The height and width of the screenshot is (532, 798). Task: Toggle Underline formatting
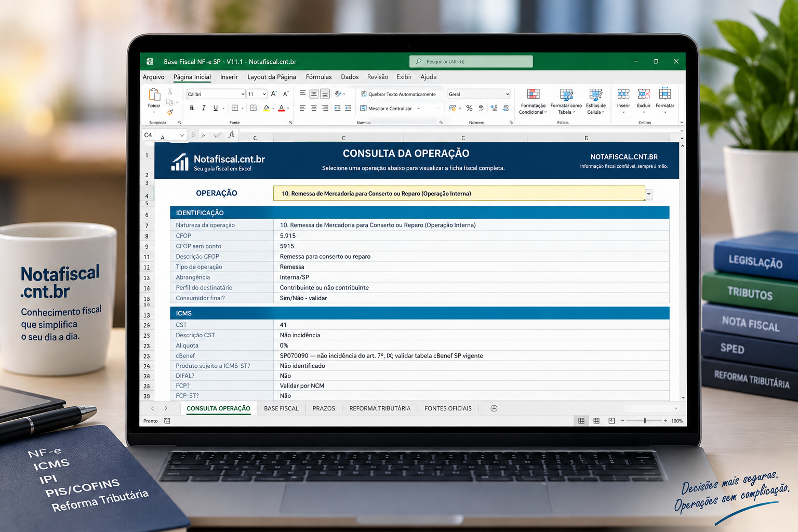(x=216, y=108)
